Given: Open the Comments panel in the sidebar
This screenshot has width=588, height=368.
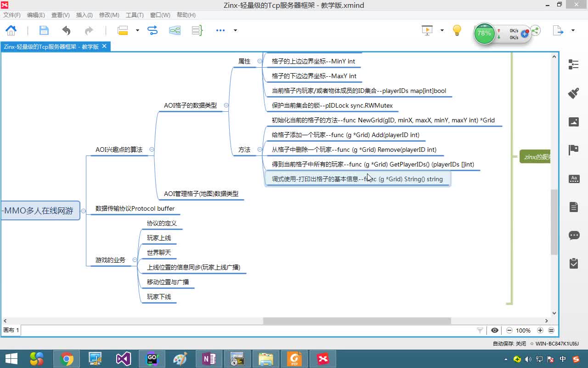Looking at the screenshot, I should click(574, 236).
